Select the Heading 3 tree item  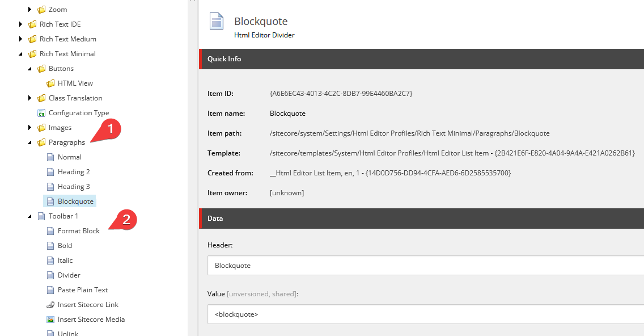coord(74,187)
